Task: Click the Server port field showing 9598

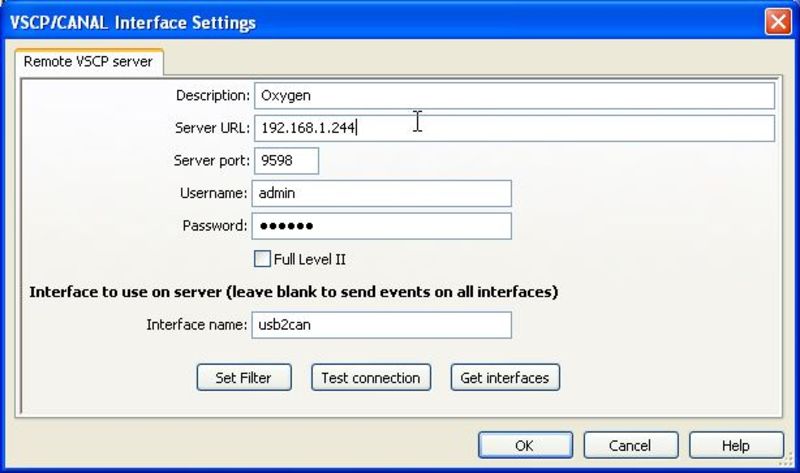Action: click(x=286, y=160)
